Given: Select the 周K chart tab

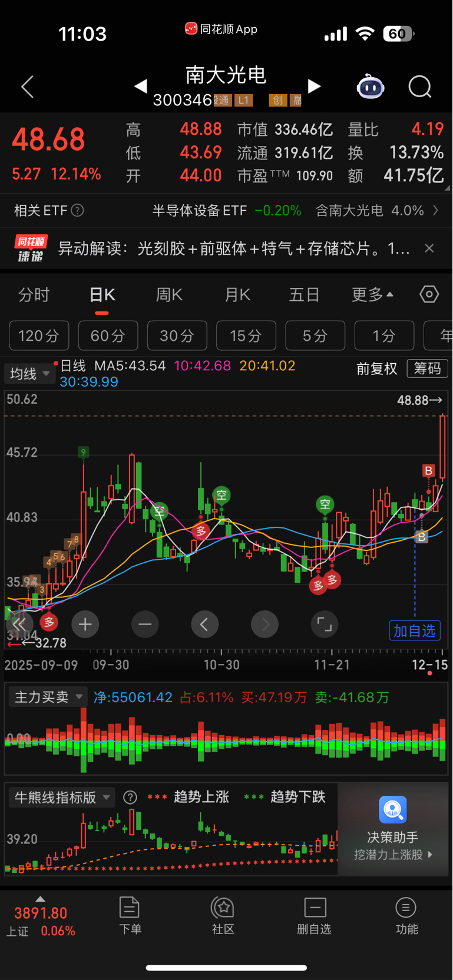Looking at the screenshot, I should [169, 294].
